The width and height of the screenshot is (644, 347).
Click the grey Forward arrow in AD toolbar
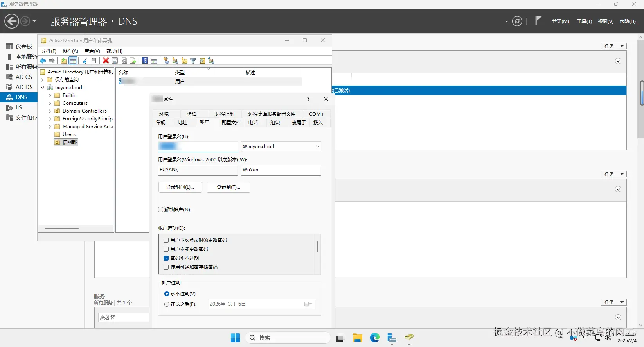pos(51,61)
